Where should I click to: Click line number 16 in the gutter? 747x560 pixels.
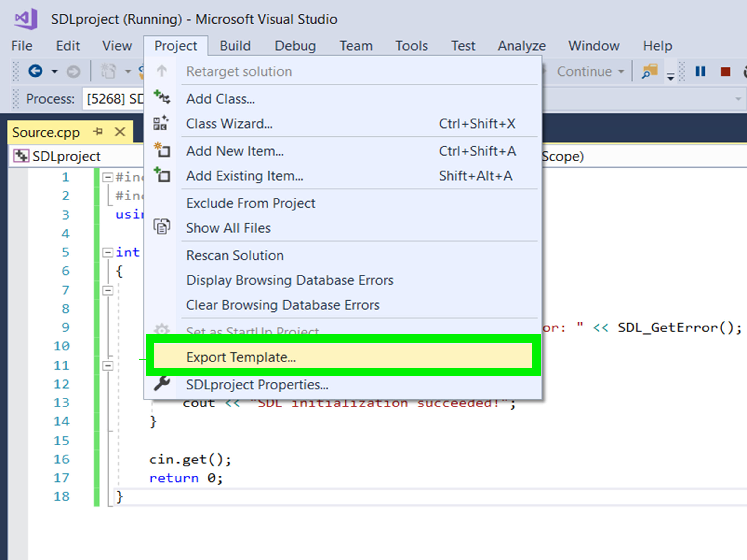[61, 459]
